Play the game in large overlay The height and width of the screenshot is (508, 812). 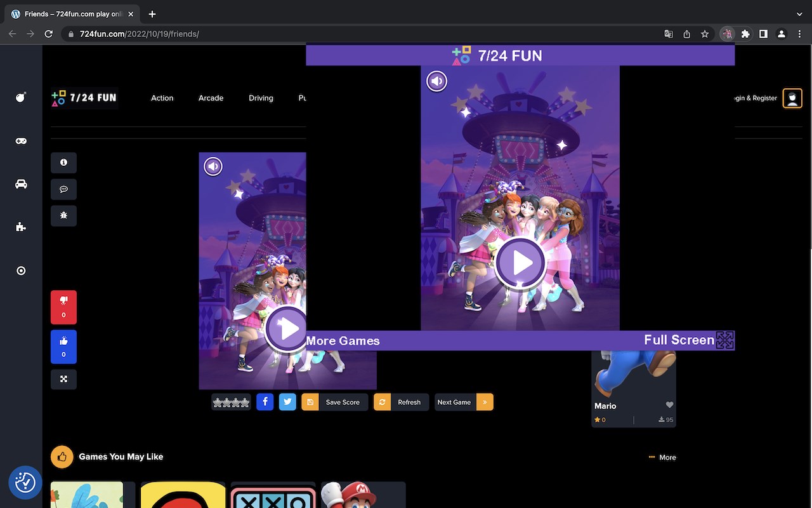coord(520,262)
